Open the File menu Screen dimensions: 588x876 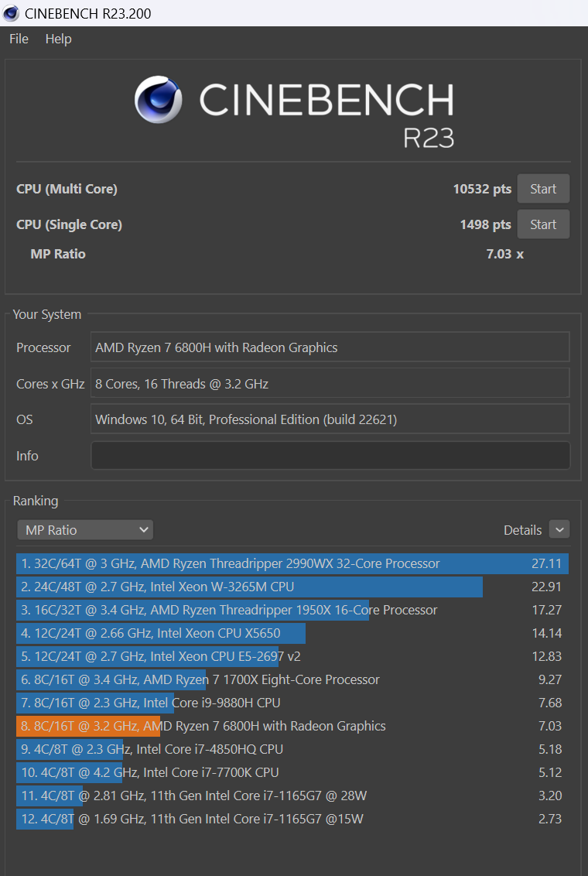(19, 39)
